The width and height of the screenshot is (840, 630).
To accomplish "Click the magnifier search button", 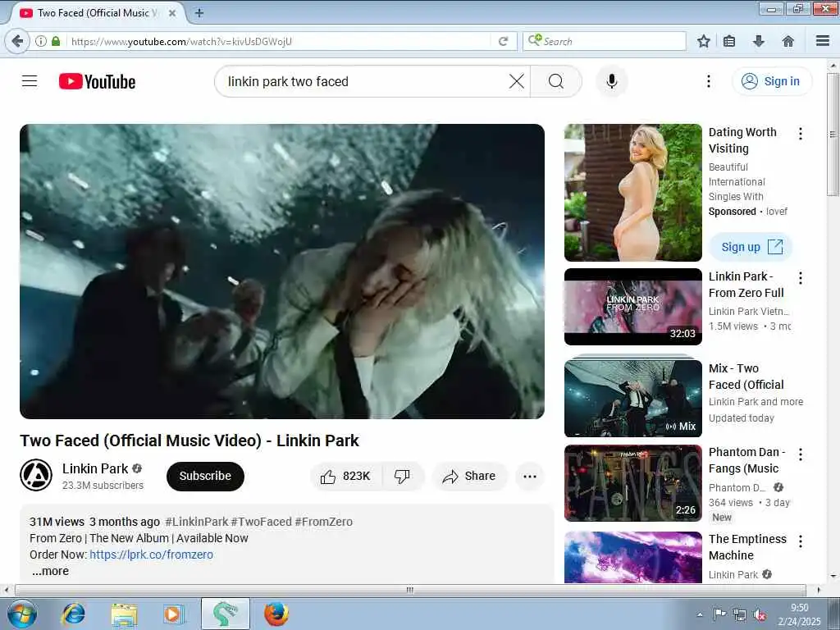I will (556, 81).
